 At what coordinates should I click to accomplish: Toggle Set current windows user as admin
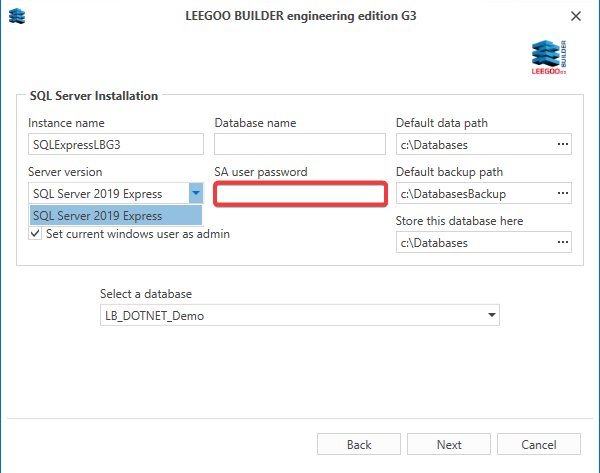36,233
